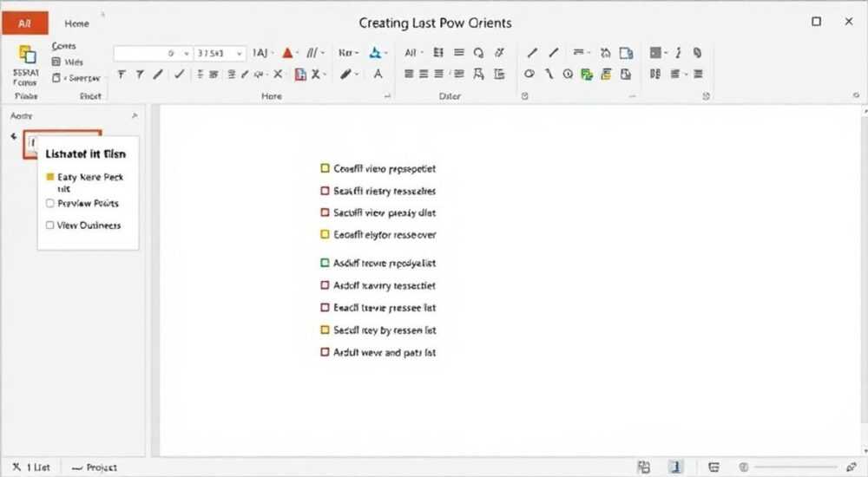Toggle the View Outineers checkbox
The width and height of the screenshot is (868, 477).
pos(49,225)
